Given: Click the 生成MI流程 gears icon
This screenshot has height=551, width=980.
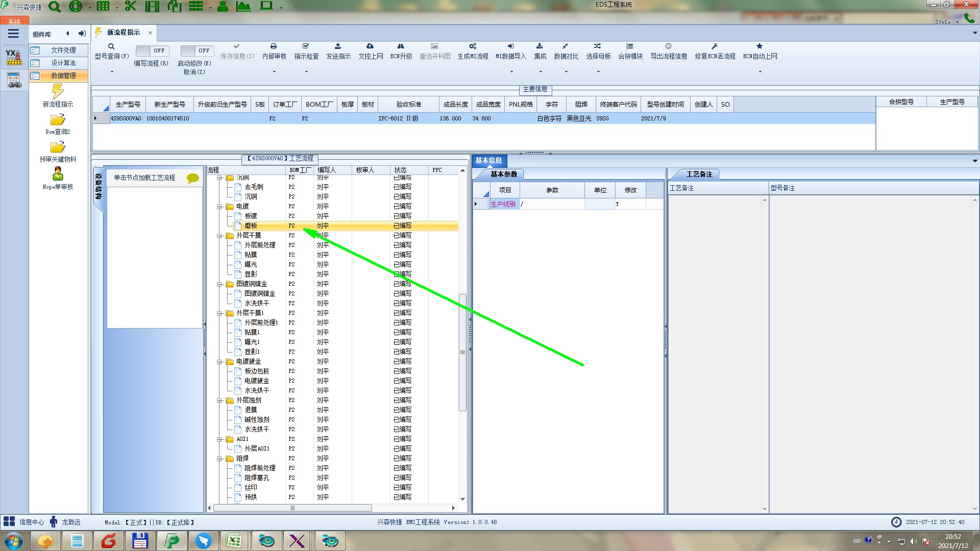Looking at the screenshot, I should (x=473, y=46).
